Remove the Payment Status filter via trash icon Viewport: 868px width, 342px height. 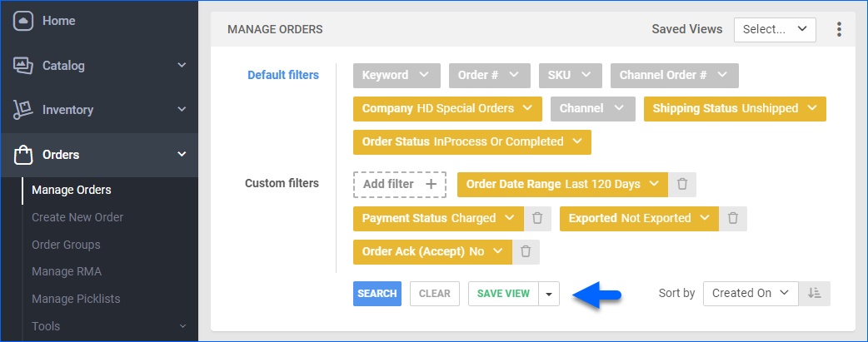click(537, 218)
